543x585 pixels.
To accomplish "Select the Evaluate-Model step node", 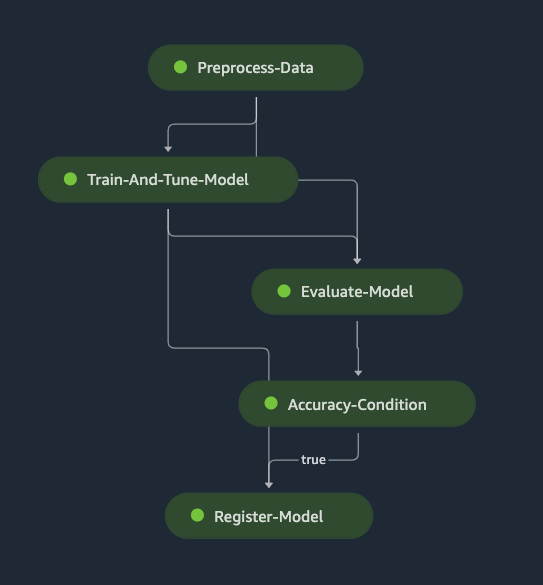I will [x=357, y=291].
